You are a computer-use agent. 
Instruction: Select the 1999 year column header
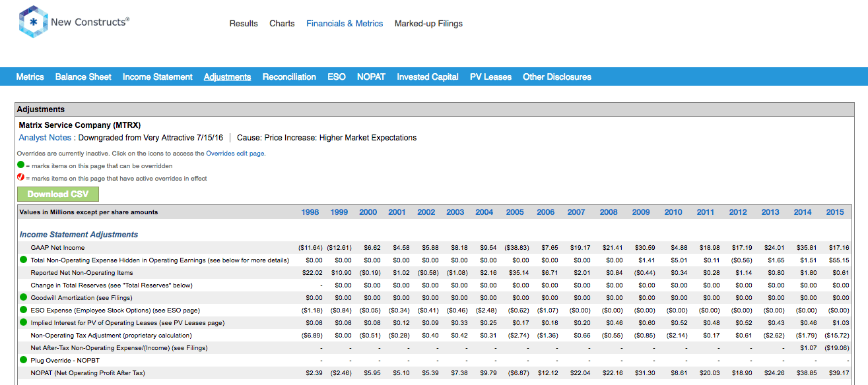(x=339, y=212)
